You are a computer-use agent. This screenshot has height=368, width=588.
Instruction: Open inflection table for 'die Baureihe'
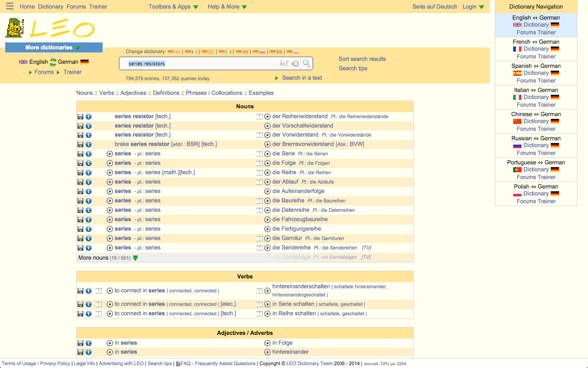259,201
